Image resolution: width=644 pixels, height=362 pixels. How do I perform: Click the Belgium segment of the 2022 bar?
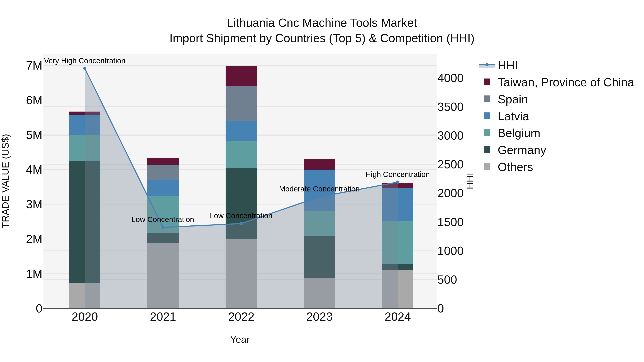click(241, 154)
